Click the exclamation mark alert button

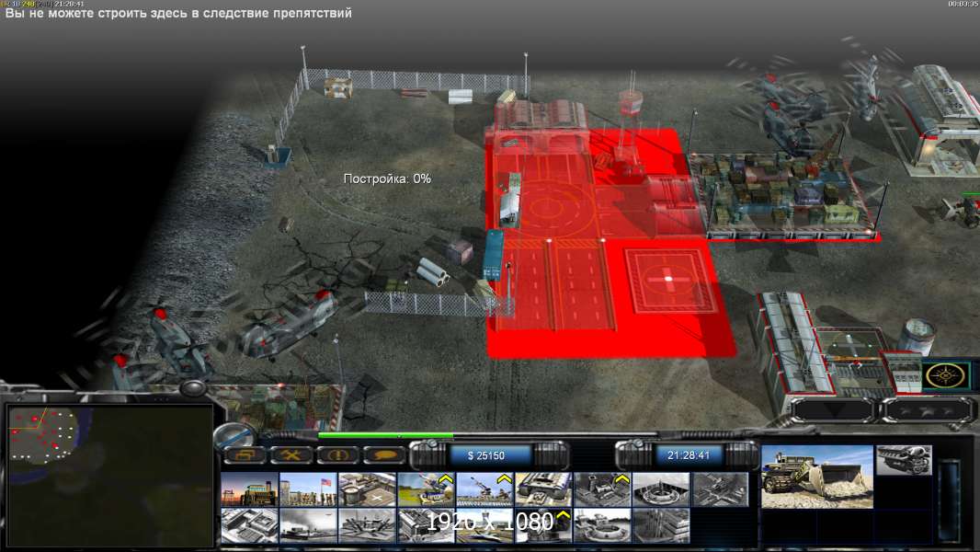click(336, 455)
